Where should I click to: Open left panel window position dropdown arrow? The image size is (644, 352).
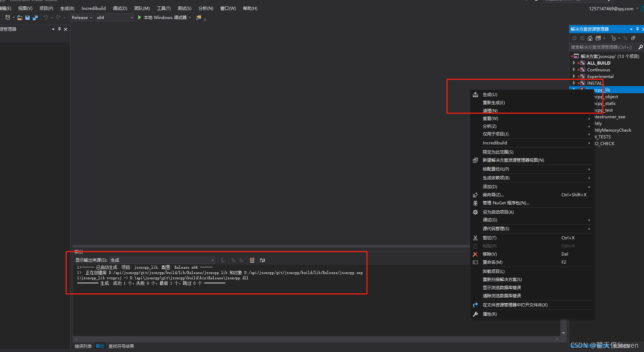coord(53,29)
